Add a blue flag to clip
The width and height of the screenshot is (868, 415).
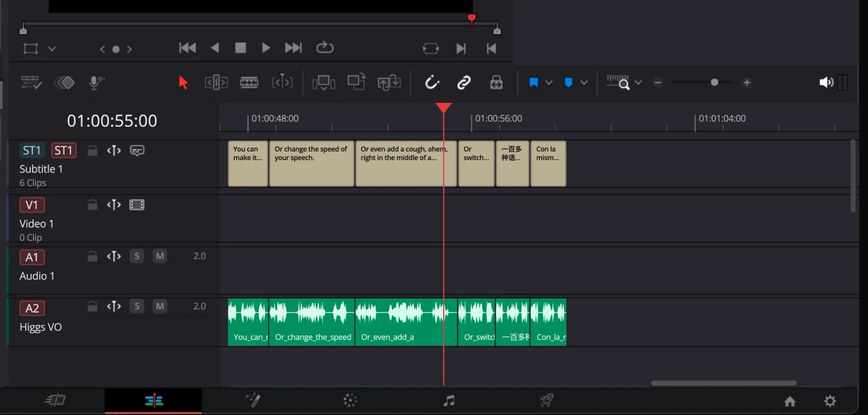click(533, 82)
